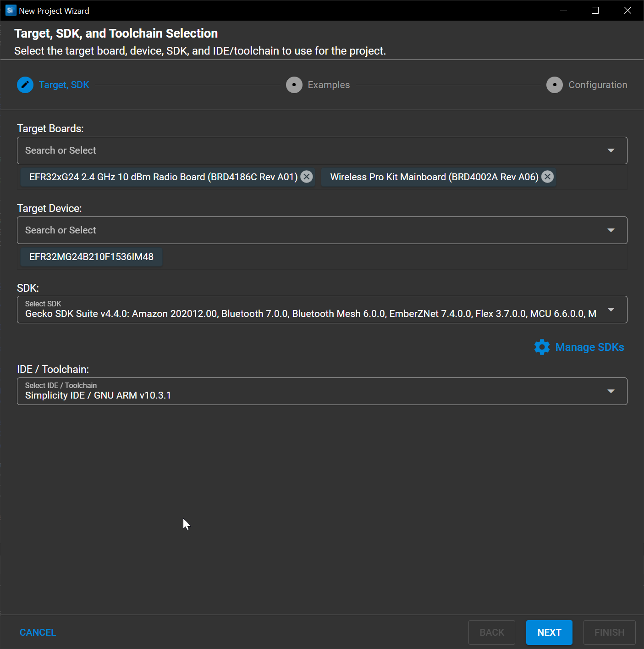Image resolution: width=644 pixels, height=649 pixels.
Task: Open the Simplicity IDE / GNU ARM selection box
Action: coord(322,391)
